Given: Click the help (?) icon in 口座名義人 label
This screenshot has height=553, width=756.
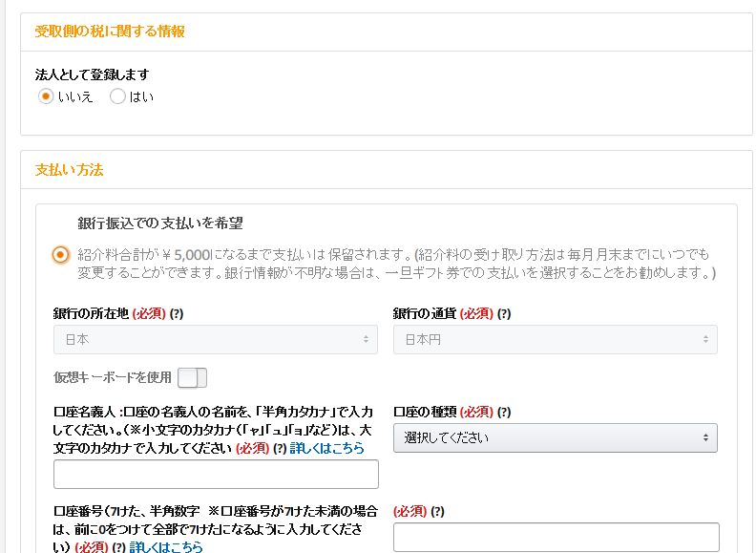Looking at the screenshot, I should [x=280, y=448].
